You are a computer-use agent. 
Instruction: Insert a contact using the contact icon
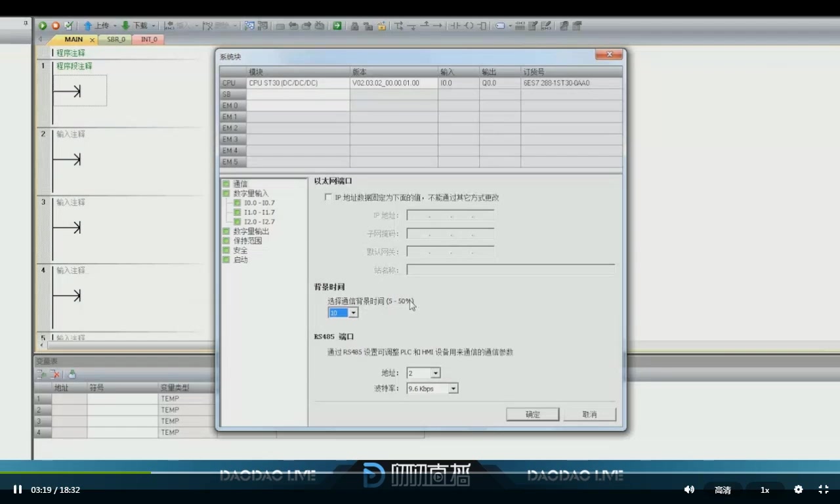point(454,26)
